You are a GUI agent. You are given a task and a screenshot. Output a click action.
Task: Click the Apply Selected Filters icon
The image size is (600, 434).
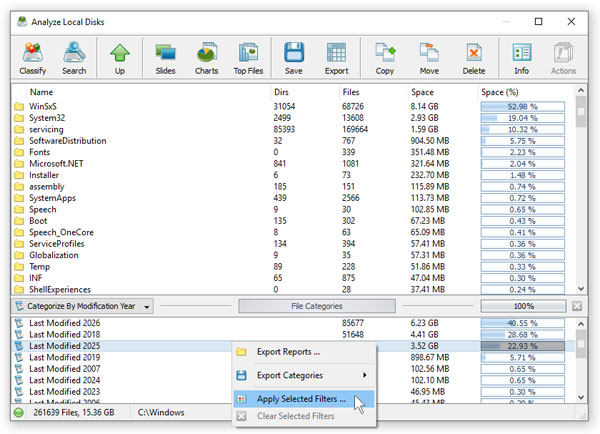pos(241,399)
